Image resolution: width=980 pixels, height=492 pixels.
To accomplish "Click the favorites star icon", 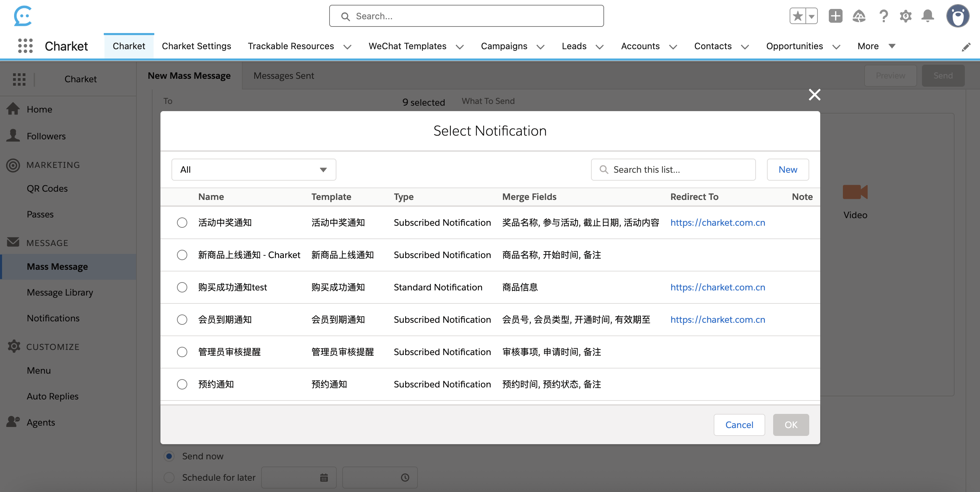I will [798, 16].
